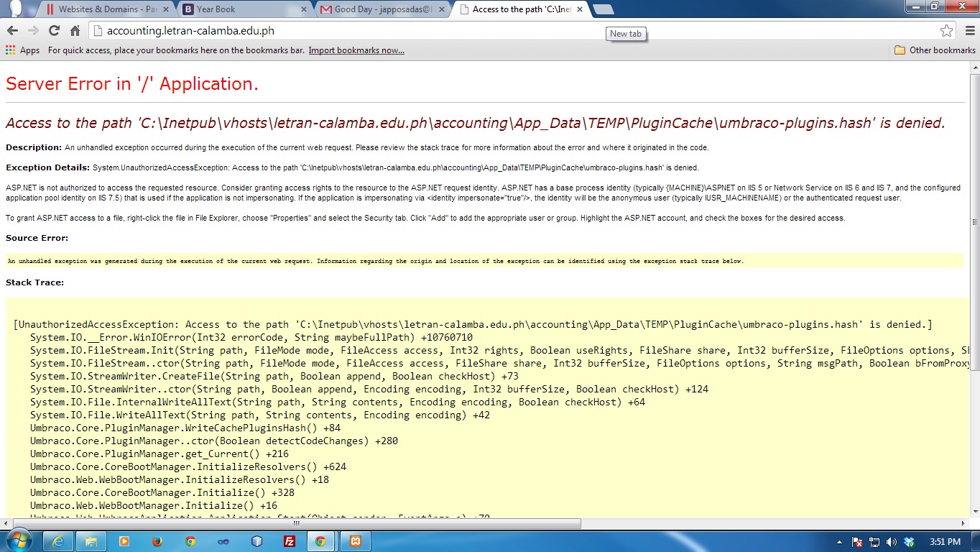Go back to the previous page

tap(12, 30)
